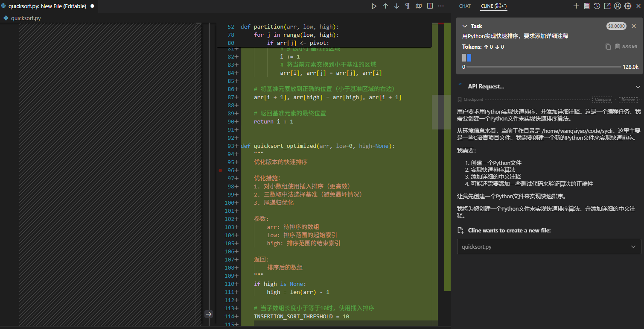This screenshot has width=644, height=329.
Task: Open Cline MCP servers icon
Action: point(586,6)
